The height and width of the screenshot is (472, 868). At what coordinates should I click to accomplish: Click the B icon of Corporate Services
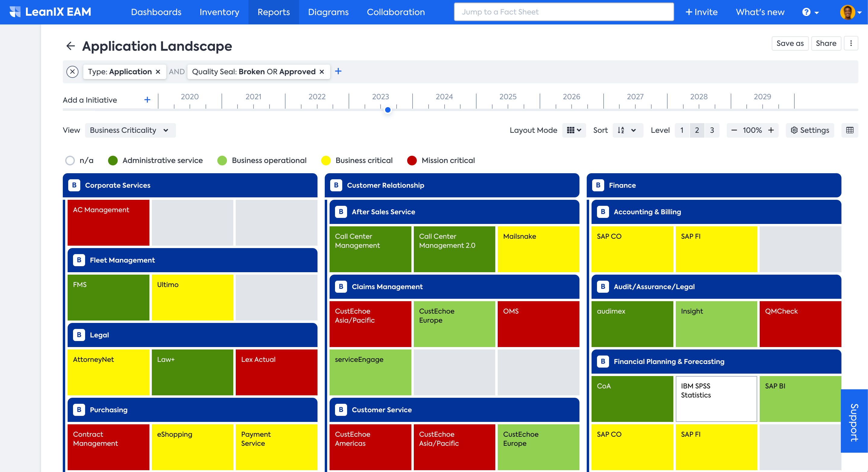point(74,185)
